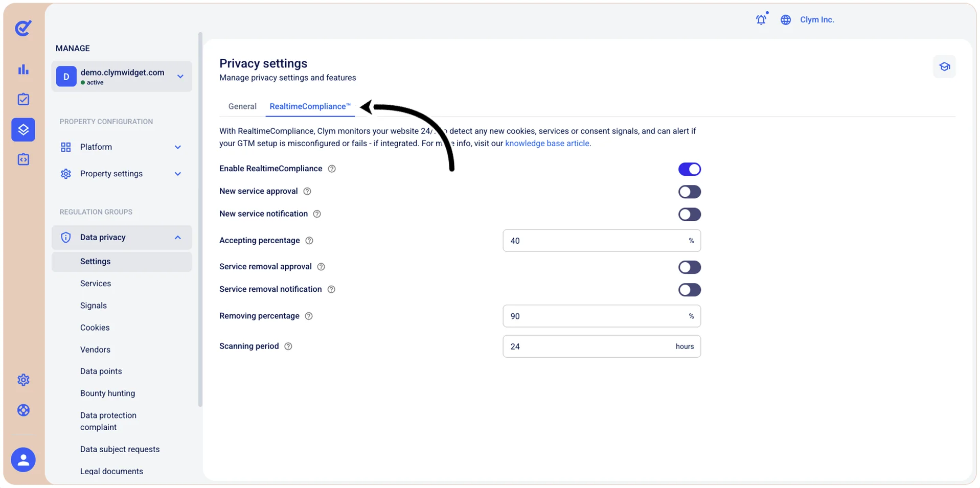Click the Clym Inc. account name
The height and width of the screenshot is (488, 980).
[817, 19]
